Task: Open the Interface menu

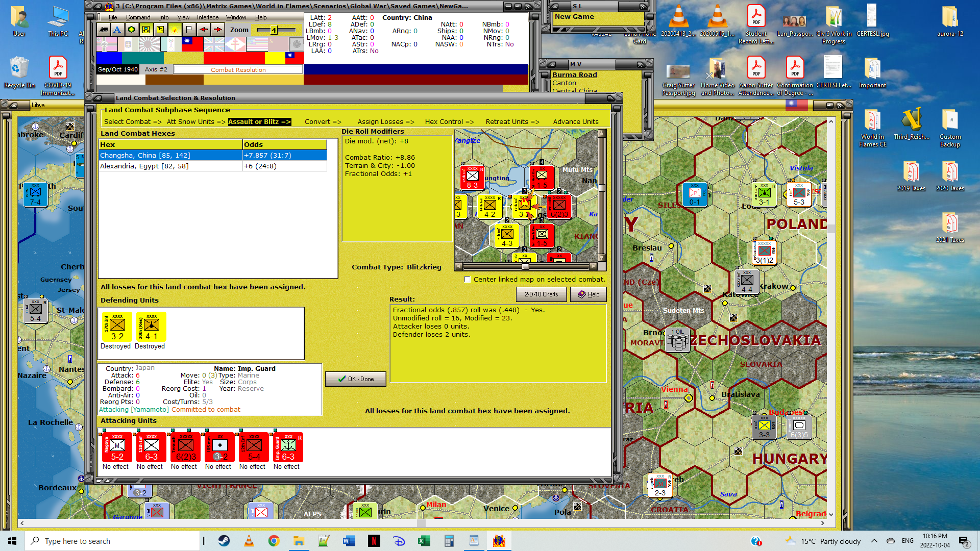Action: pos(208,17)
